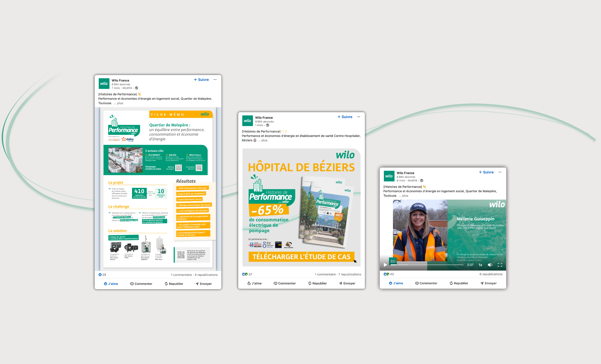Mute the video with the speaker icon

point(490,265)
